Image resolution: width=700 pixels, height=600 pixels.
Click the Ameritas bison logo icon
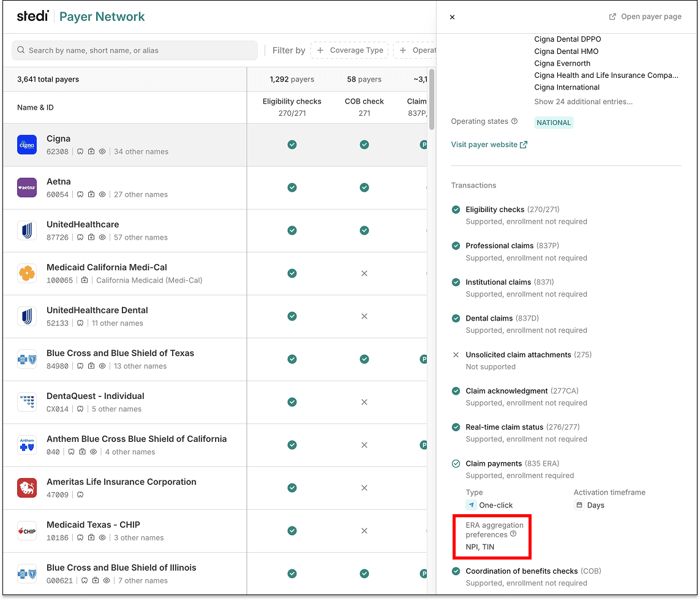[x=27, y=488]
